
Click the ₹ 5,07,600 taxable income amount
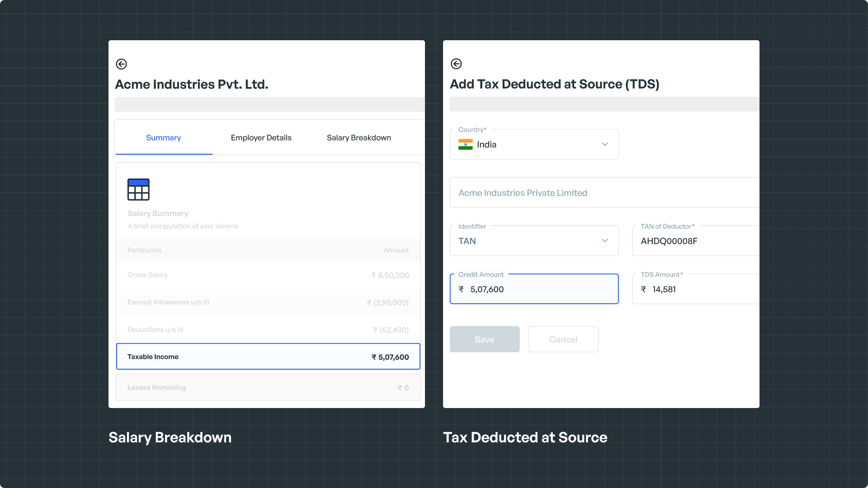[390, 357]
